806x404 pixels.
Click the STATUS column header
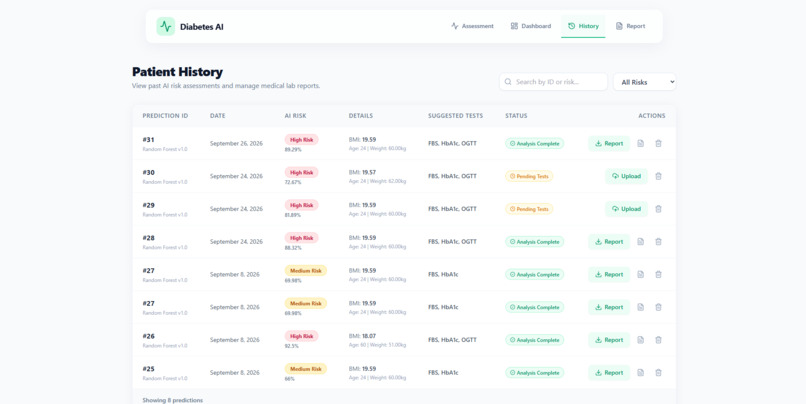[516, 116]
